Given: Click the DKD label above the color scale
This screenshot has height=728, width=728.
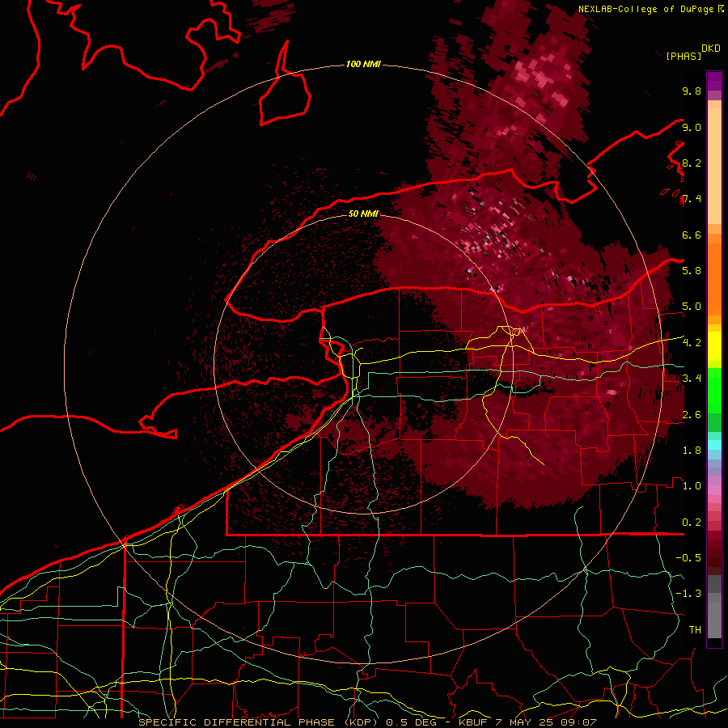Looking at the screenshot, I should [x=711, y=49].
